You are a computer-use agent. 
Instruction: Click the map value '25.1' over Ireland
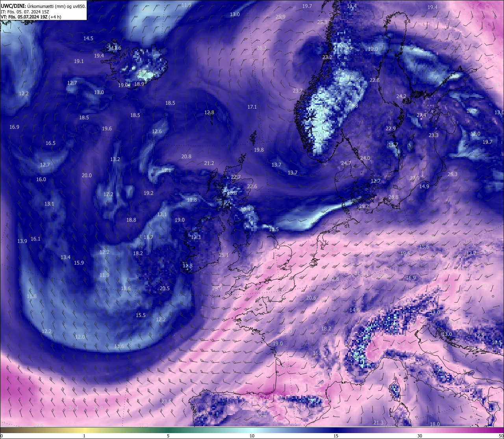[224, 255]
